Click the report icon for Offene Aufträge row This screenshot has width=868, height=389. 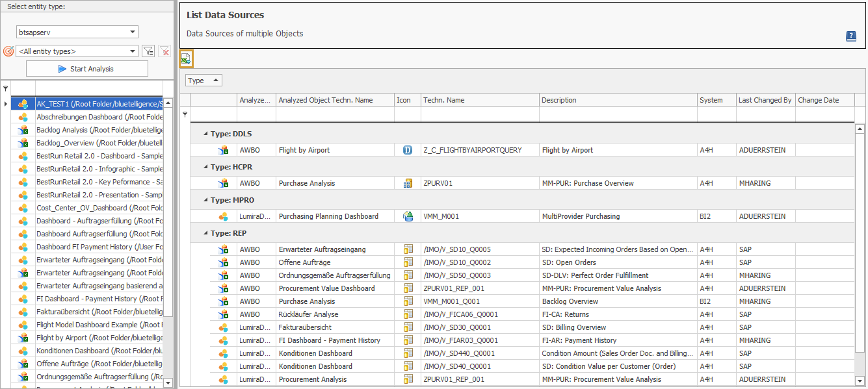[x=408, y=262]
